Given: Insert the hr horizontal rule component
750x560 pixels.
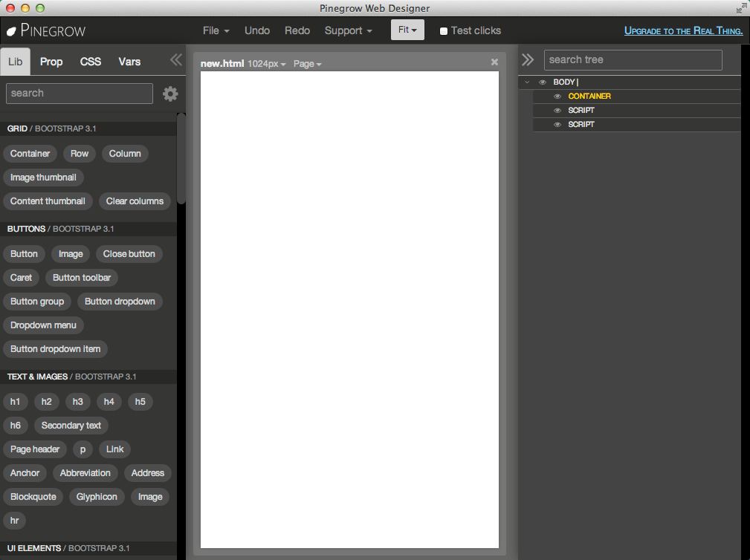Looking at the screenshot, I should [14, 521].
